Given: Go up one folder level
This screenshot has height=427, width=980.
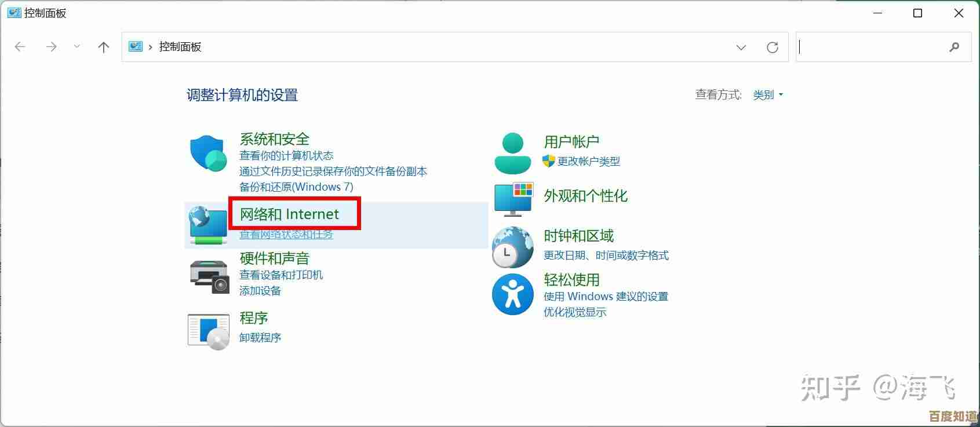Looking at the screenshot, I should 104,48.
